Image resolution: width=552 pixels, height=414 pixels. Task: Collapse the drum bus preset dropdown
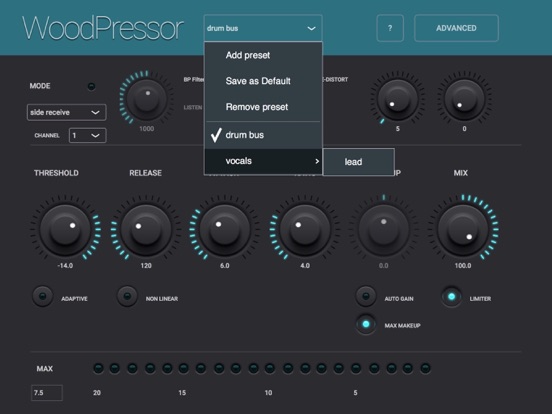[263, 28]
